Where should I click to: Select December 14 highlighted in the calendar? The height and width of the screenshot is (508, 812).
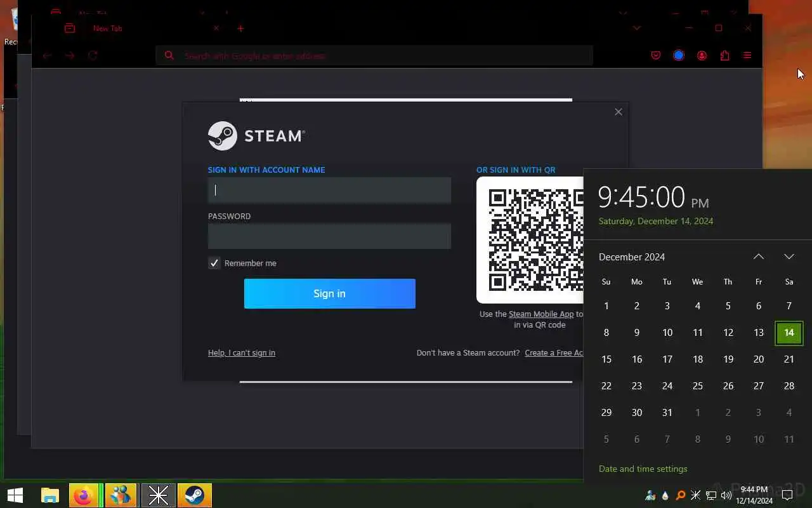789,333
